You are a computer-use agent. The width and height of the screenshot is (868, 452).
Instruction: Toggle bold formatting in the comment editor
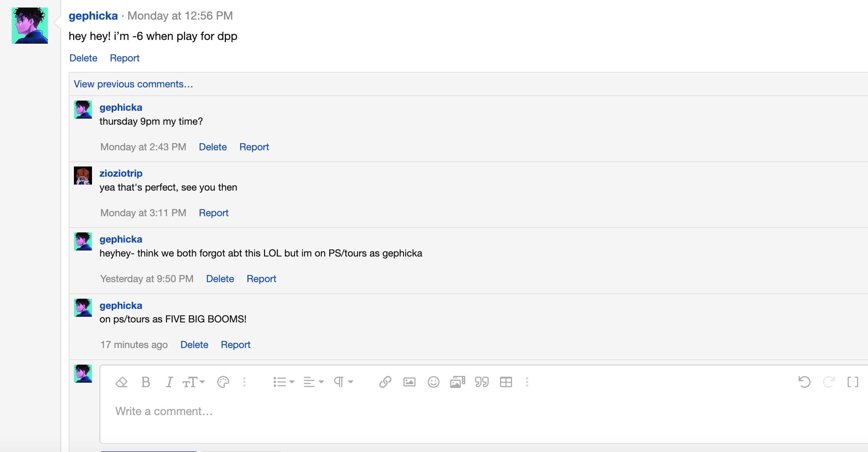pyautogui.click(x=146, y=382)
